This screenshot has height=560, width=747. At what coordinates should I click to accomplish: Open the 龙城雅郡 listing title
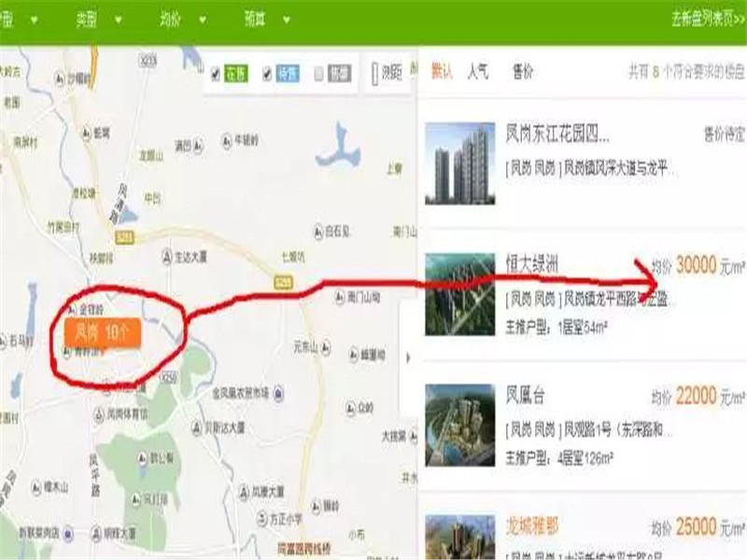click(x=531, y=526)
